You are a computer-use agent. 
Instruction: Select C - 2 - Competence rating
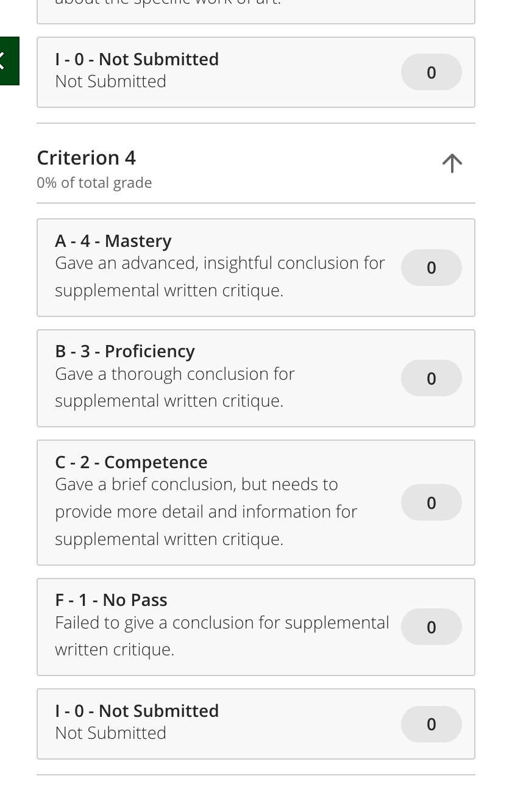tap(256, 502)
